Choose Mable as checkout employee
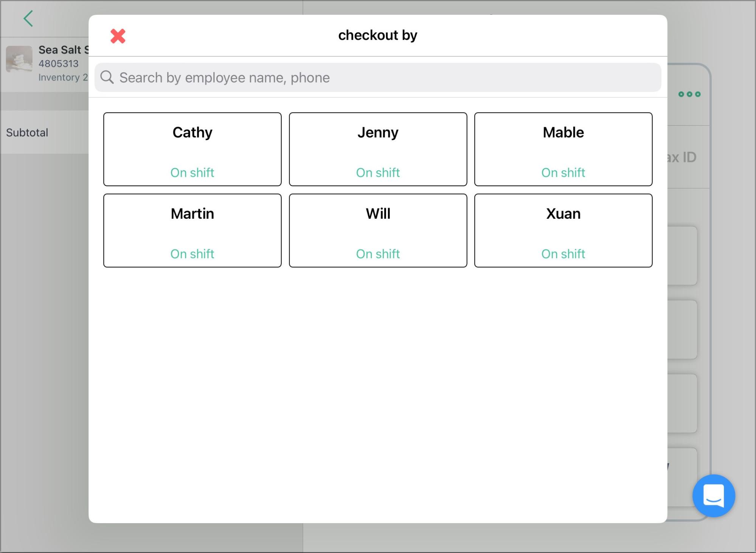Image resolution: width=756 pixels, height=553 pixels. coord(563,149)
